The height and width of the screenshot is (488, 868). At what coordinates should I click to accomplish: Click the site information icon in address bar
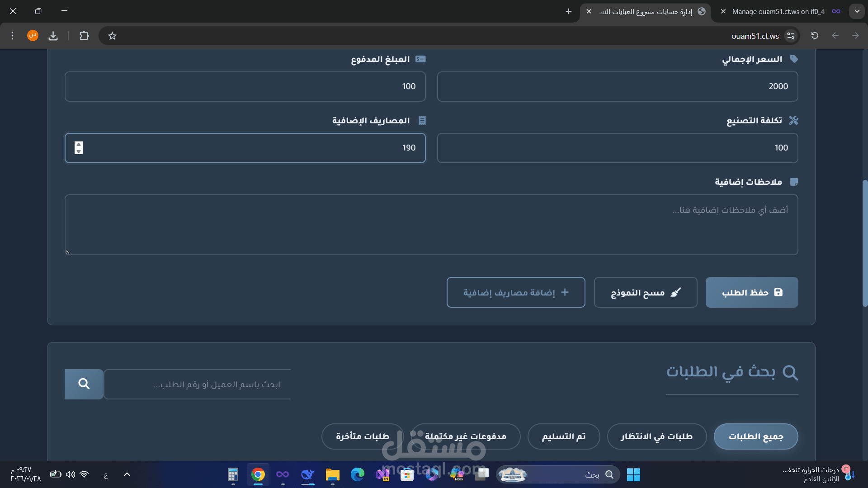click(x=791, y=36)
